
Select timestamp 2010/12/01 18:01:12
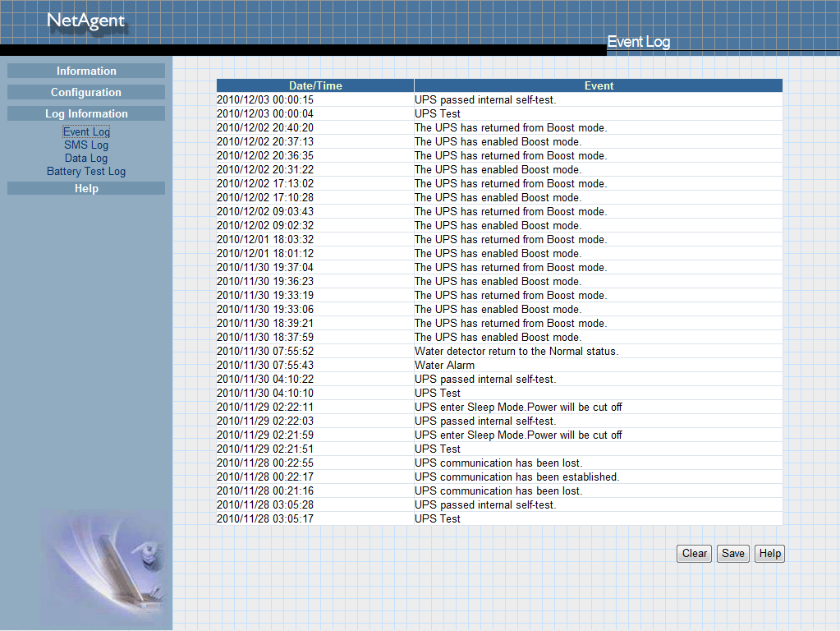[265, 253]
